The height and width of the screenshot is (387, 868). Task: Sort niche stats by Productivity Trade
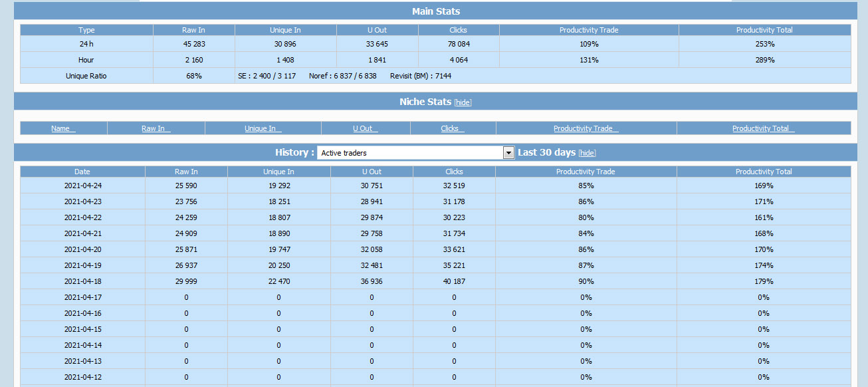(586, 128)
